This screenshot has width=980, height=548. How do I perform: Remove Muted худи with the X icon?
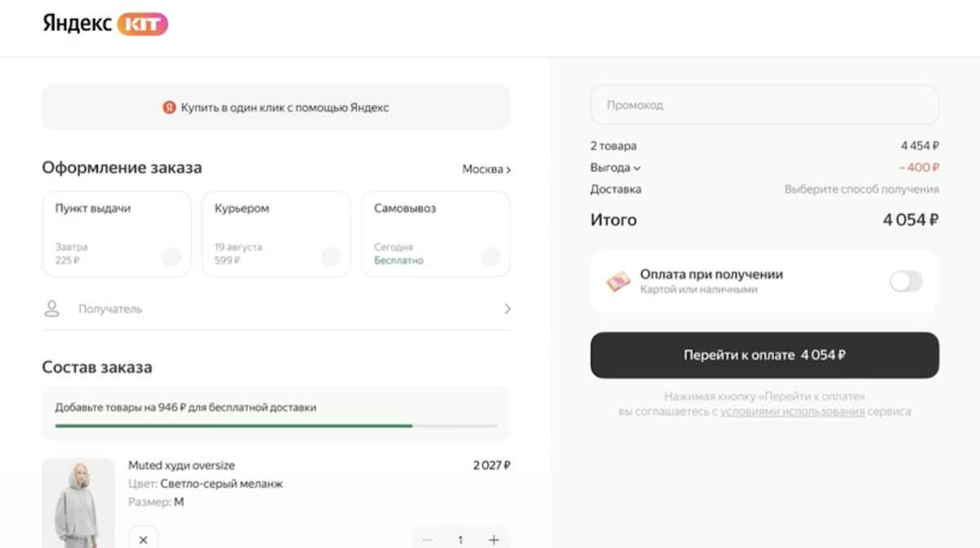[143, 539]
